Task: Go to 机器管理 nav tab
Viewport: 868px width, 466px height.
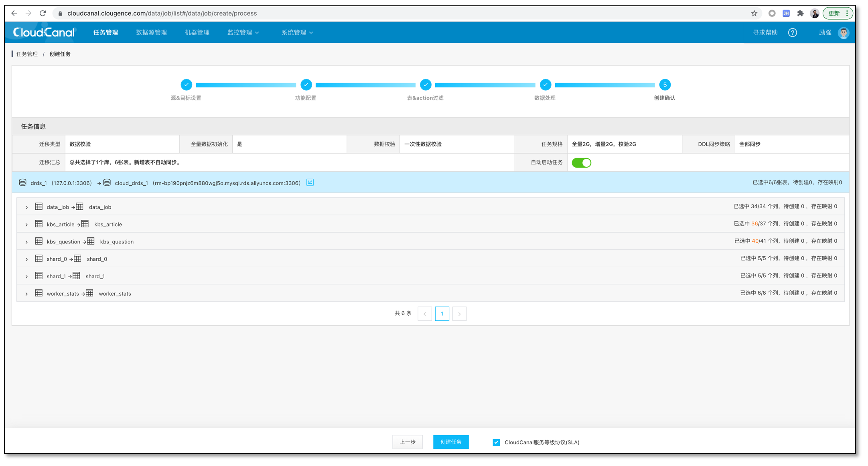Action: tap(197, 32)
